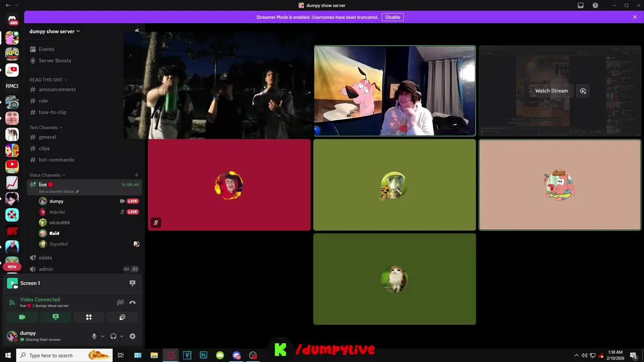Deafen with the headphones icon

click(113, 336)
